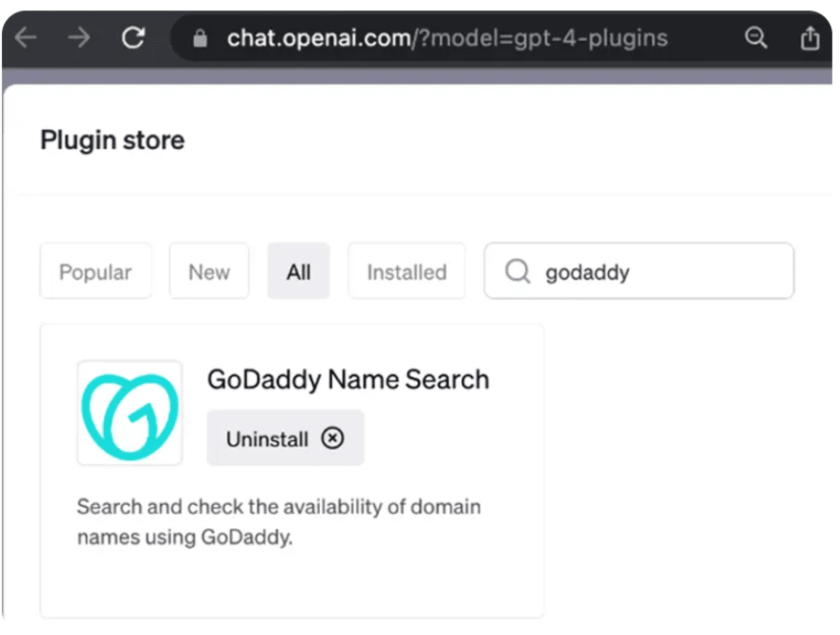Click the circled X on the Uninstall button
This screenshot has height=635, width=840.
(332, 438)
